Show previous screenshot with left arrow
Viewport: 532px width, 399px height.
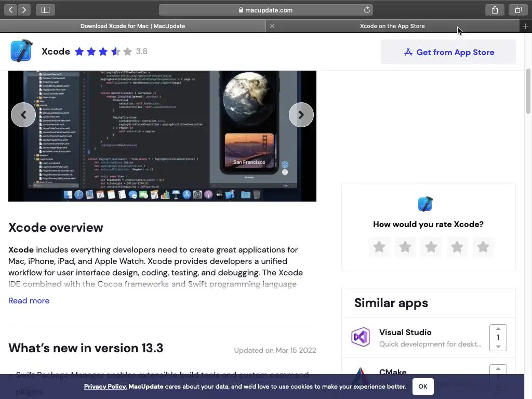coord(23,115)
